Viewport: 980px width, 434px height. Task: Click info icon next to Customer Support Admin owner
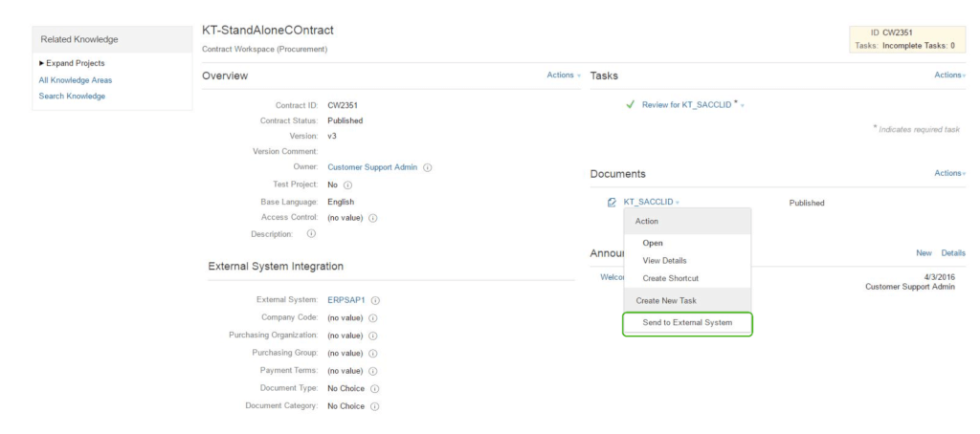[x=428, y=167]
